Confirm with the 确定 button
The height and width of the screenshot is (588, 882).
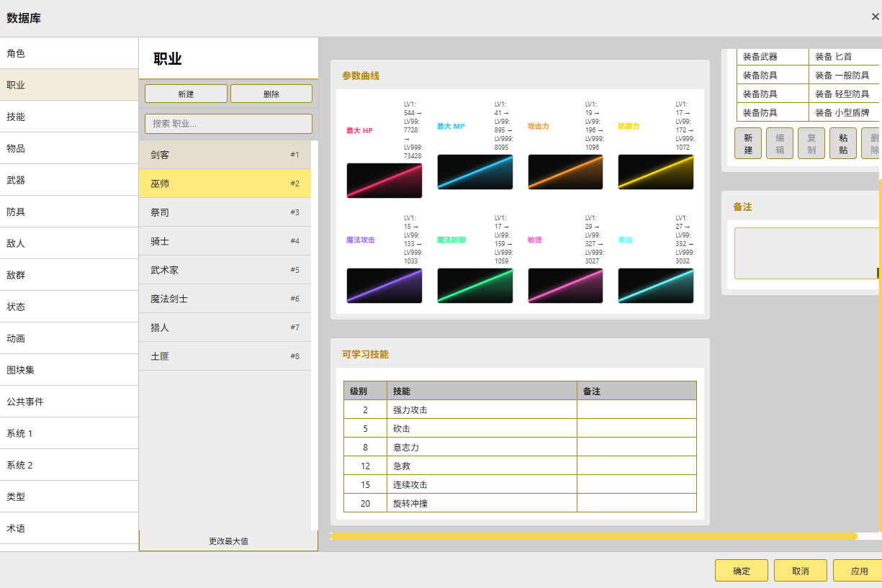742,571
